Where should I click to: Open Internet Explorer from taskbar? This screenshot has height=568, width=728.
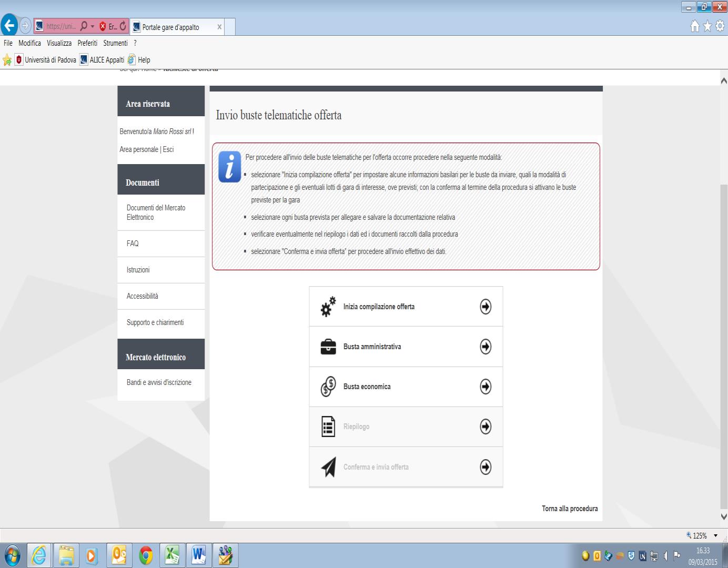[x=39, y=555]
